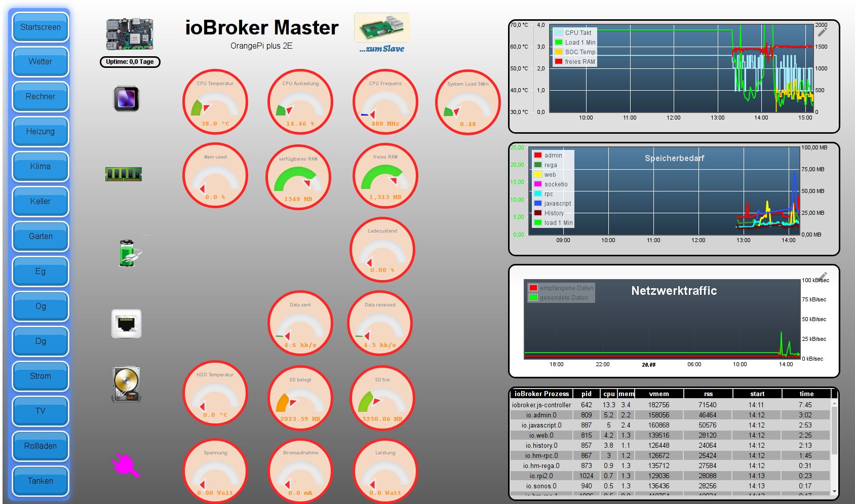The height and width of the screenshot is (504, 855).
Task: Open the Startscreen view
Action: coord(41,27)
